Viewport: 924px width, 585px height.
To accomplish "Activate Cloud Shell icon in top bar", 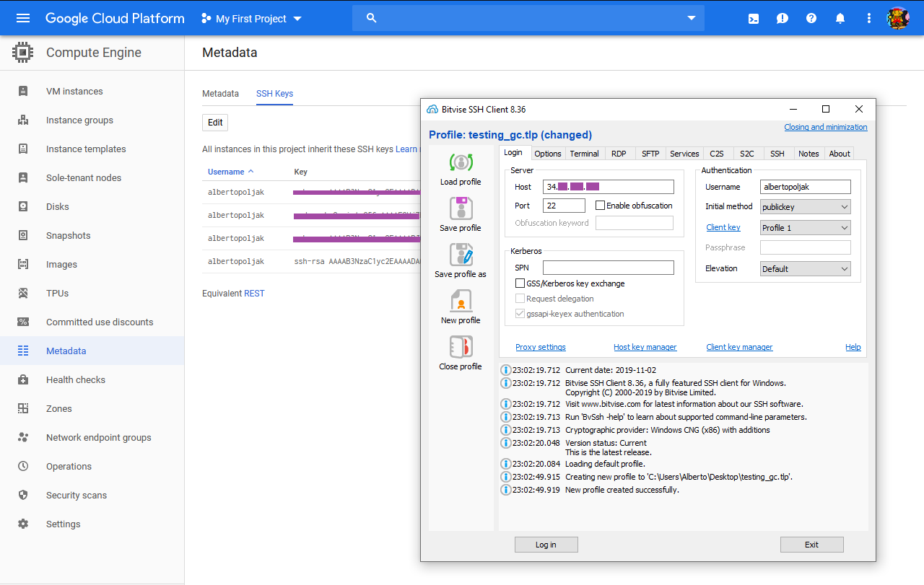I will 754,18.
